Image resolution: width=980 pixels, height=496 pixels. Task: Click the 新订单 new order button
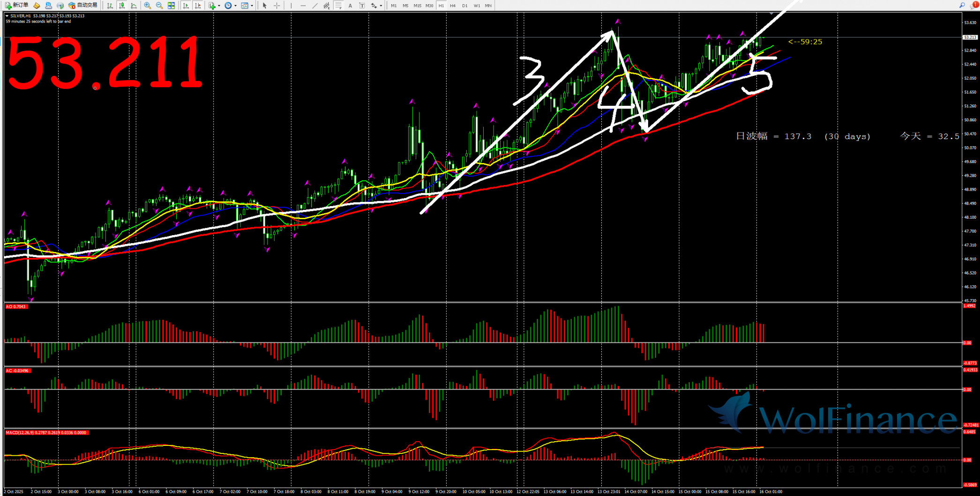(x=16, y=5)
